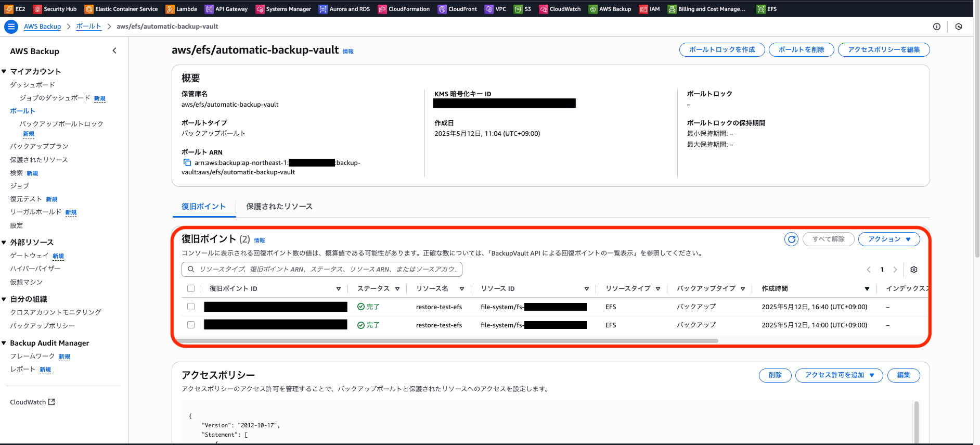Open 設定 in sidebar

(17, 225)
